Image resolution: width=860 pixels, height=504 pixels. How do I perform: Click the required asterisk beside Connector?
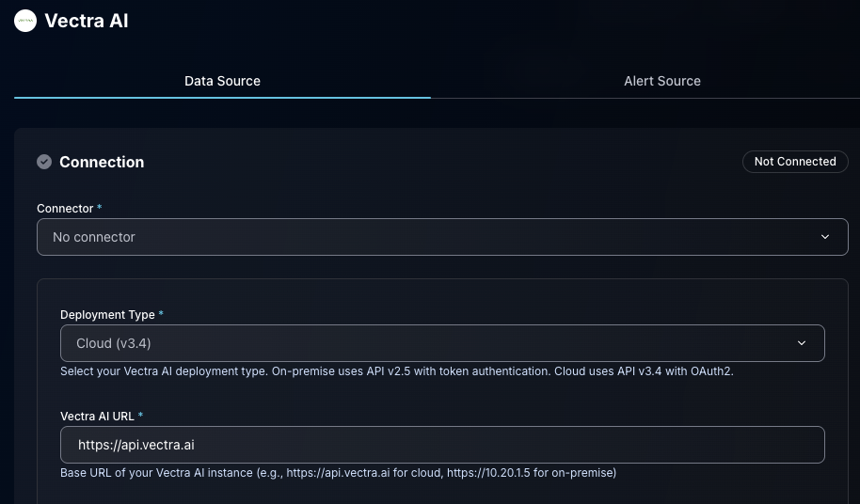(x=100, y=208)
